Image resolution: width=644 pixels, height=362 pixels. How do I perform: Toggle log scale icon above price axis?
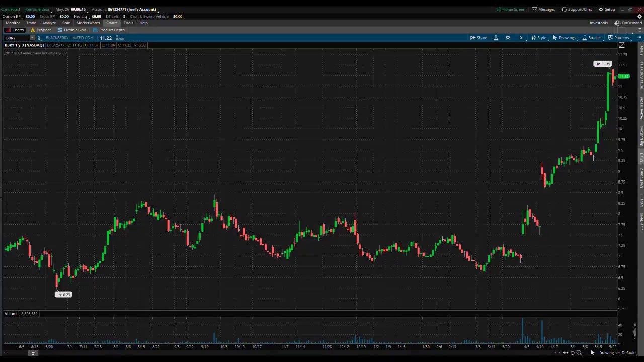pos(622,45)
